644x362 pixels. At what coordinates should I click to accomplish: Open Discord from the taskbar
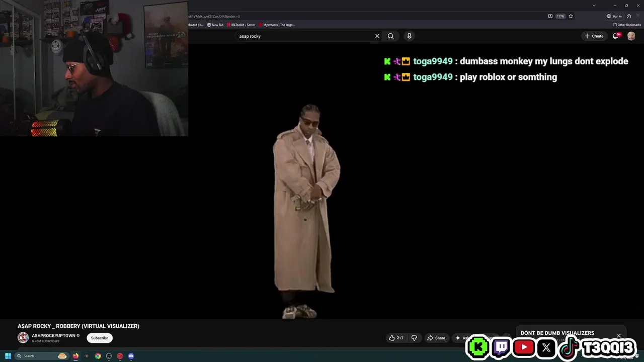click(x=131, y=356)
